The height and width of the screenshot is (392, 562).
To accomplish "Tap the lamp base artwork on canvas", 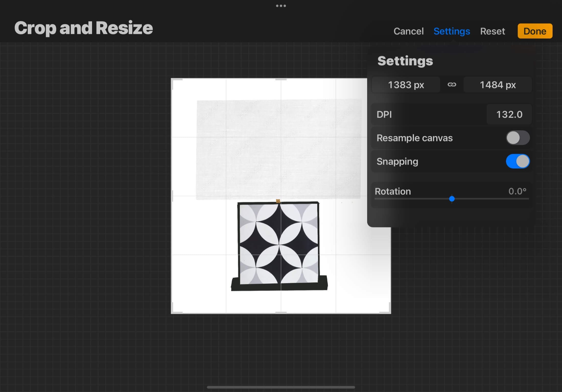I will point(279,245).
